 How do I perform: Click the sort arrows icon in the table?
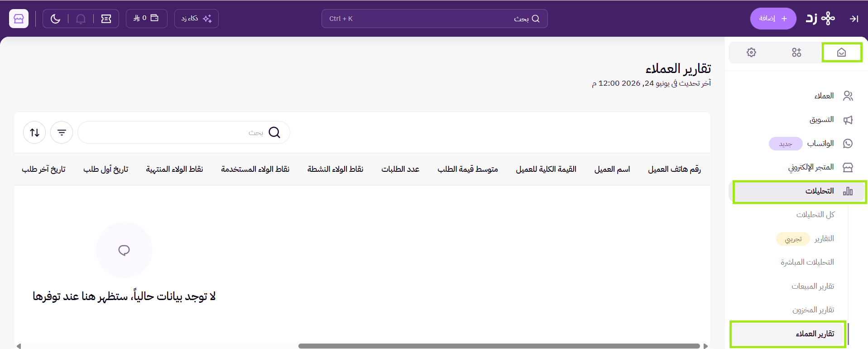pos(34,132)
